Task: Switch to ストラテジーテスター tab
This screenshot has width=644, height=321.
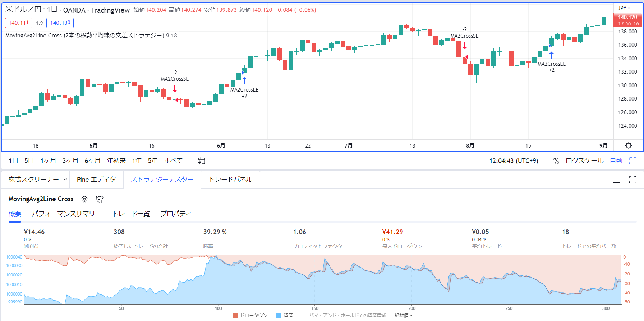Action: (162, 179)
